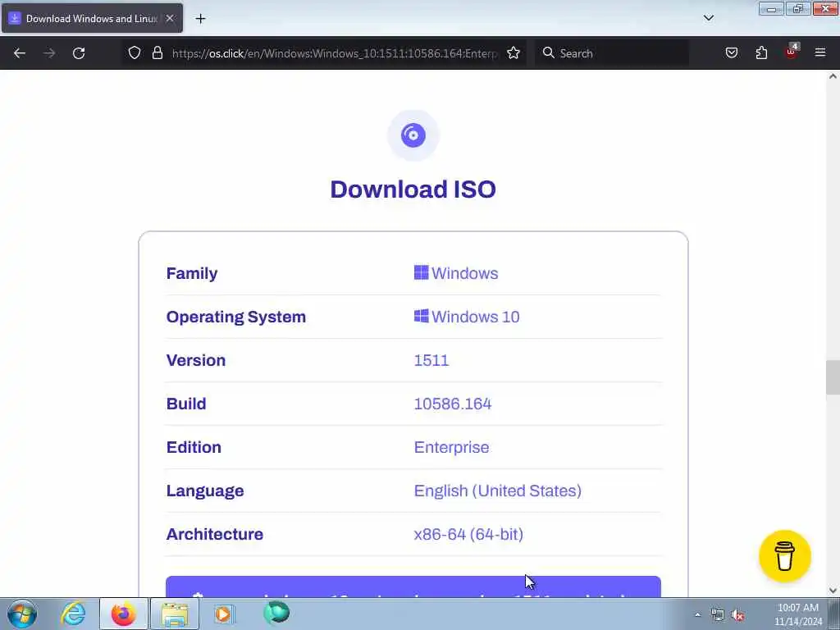Open Windows Media Player from taskbar
Screen dimensions: 840x630
coord(224,614)
